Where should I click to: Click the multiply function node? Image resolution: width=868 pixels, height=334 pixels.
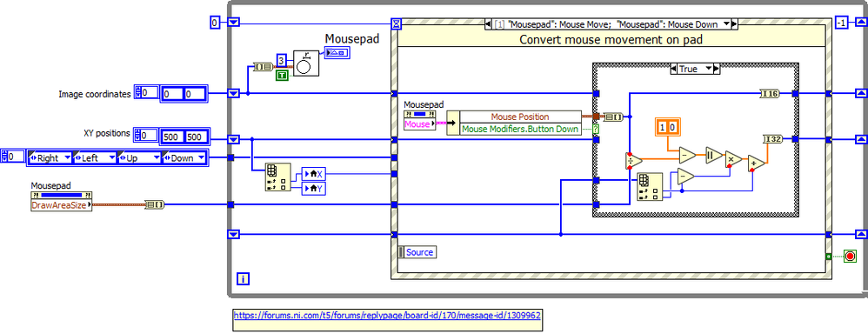(x=733, y=159)
